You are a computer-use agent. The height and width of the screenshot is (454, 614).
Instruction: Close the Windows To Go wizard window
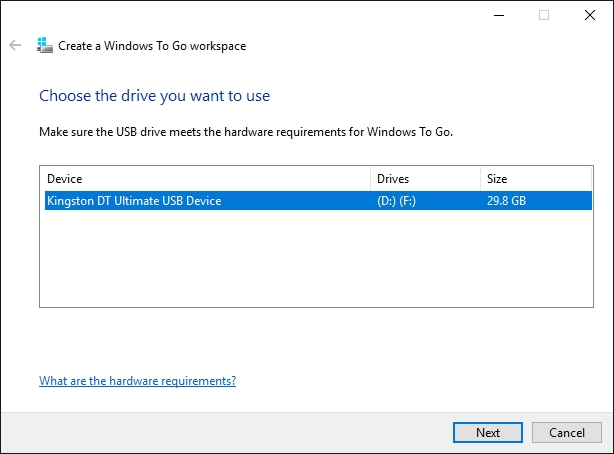(x=590, y=15)
